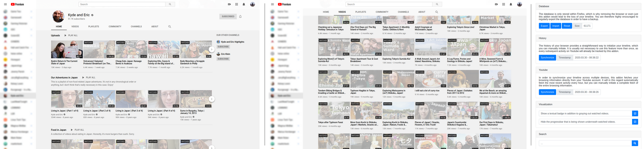Open the COMMUNITY tab on the channel Home page
Image resolution: width=644 pixels, height=149 pixels.
115,27
